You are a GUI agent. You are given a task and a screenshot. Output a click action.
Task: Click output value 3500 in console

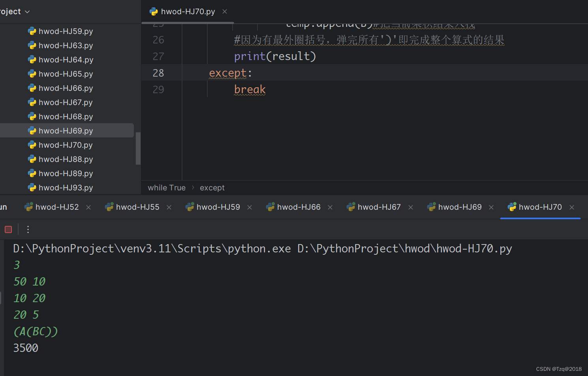click(x=26, y=348)
